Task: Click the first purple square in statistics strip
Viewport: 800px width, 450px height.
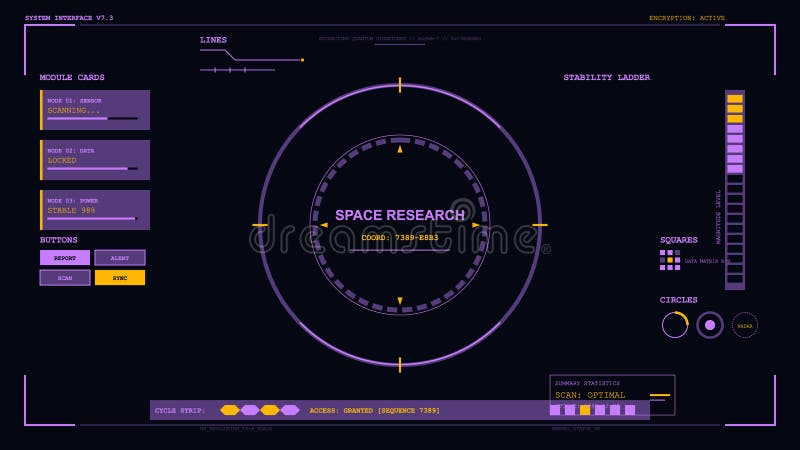Action: coord(555,410)
